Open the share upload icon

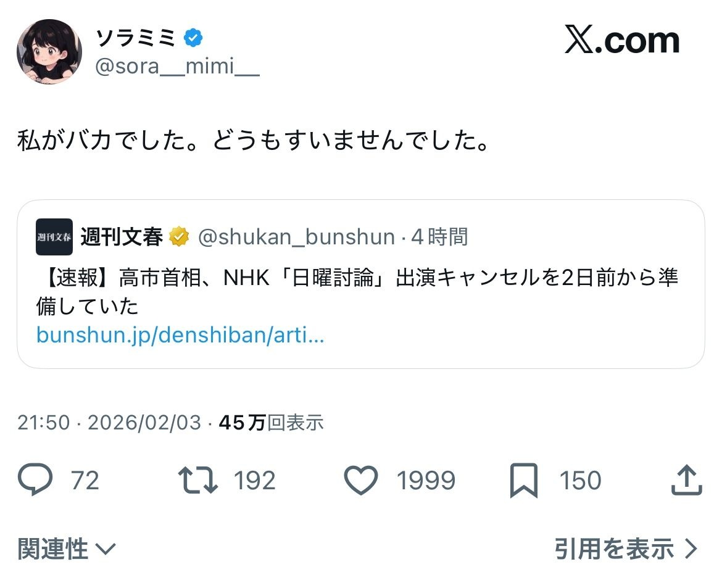point(687,481)
